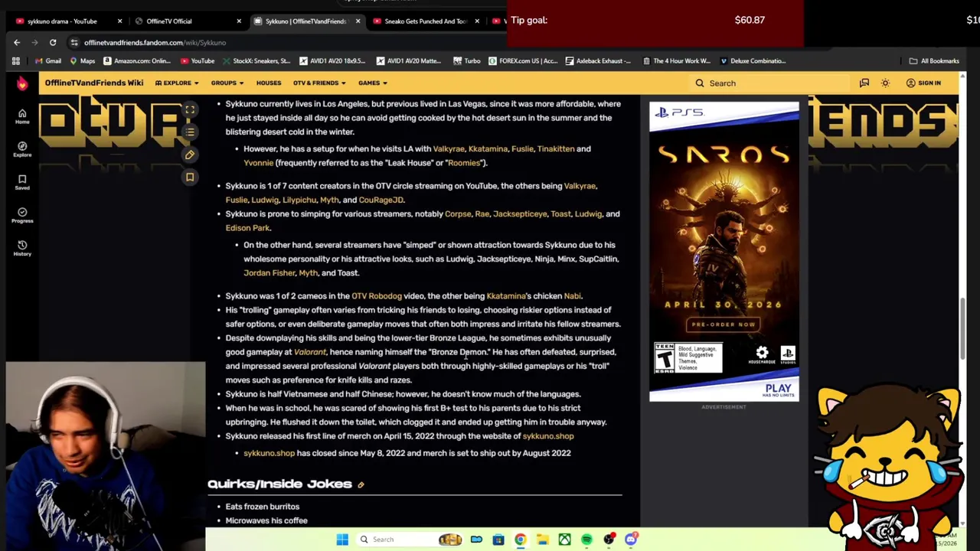Open Gmail bookmark
This screenshot has width=980, height=551.
pyautogui.click(x=47, y=61)
